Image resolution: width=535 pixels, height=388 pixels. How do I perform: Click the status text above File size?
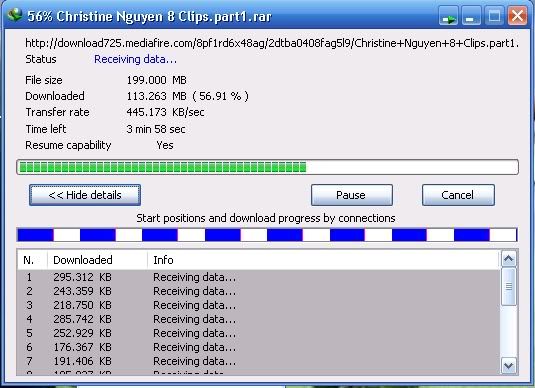pyautogui.click(x=135, y=59)
